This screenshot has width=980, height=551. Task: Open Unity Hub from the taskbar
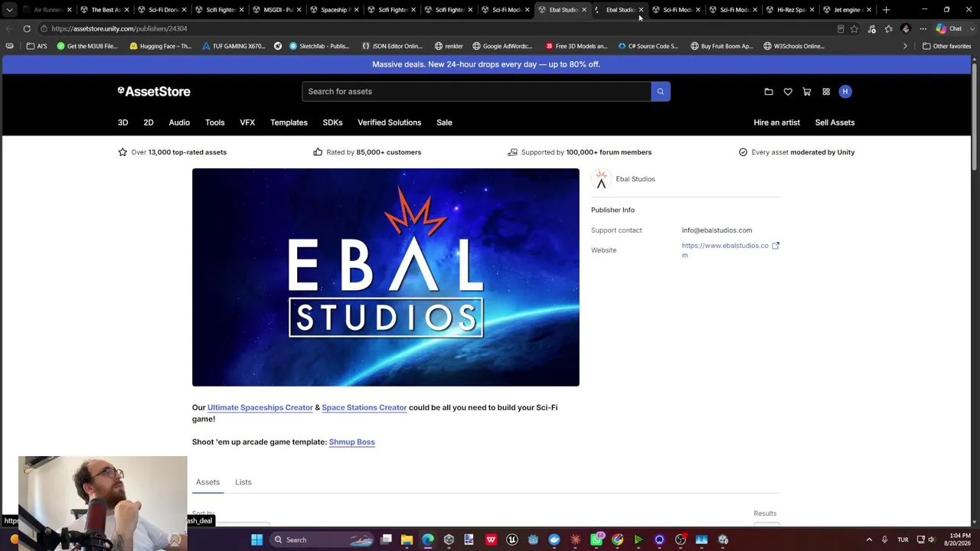[x=449, y=540]
